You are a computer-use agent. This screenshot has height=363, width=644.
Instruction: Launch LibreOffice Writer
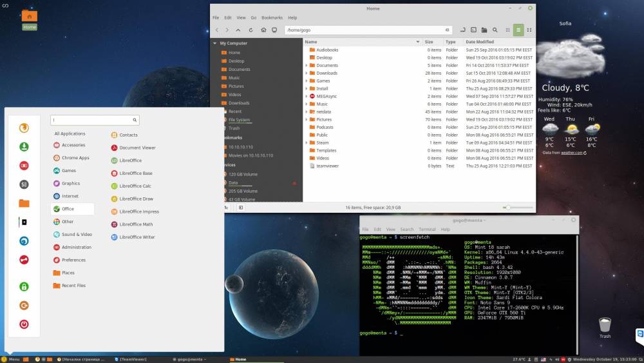pyautogui.click(x=133, y=237)
